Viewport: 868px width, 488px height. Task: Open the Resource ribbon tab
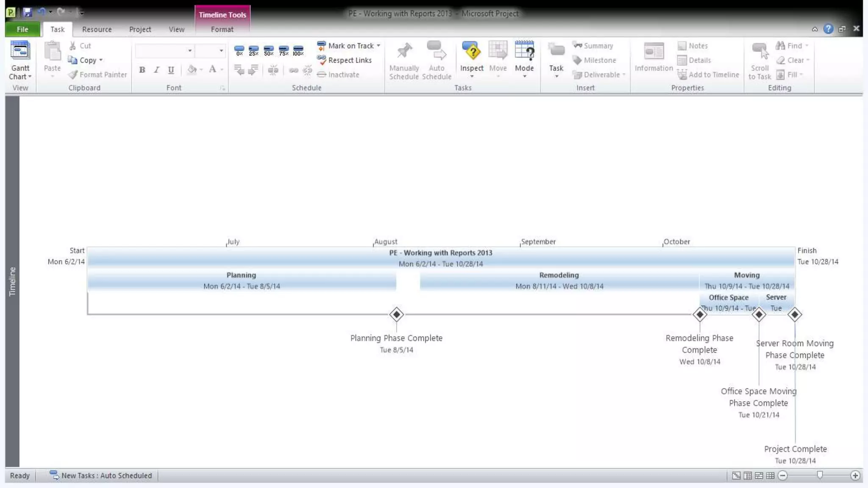[97, 29]
